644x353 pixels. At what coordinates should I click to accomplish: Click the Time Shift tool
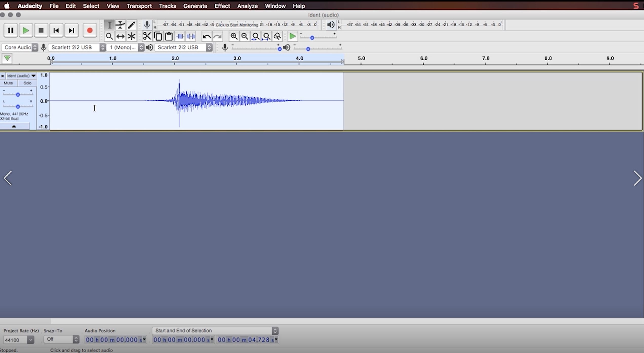(x=120, y=36)
